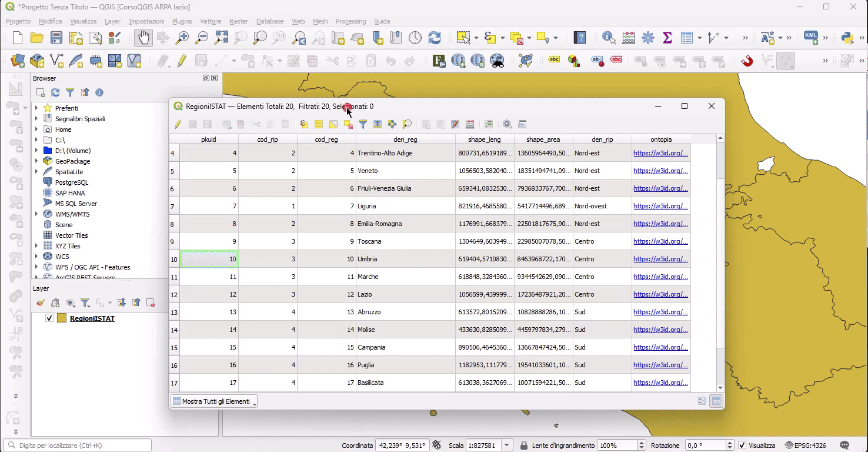Select the Umbria cell in den_reg
The height and width of the screenshot is (452, 868).
click(x=405, y=259)
